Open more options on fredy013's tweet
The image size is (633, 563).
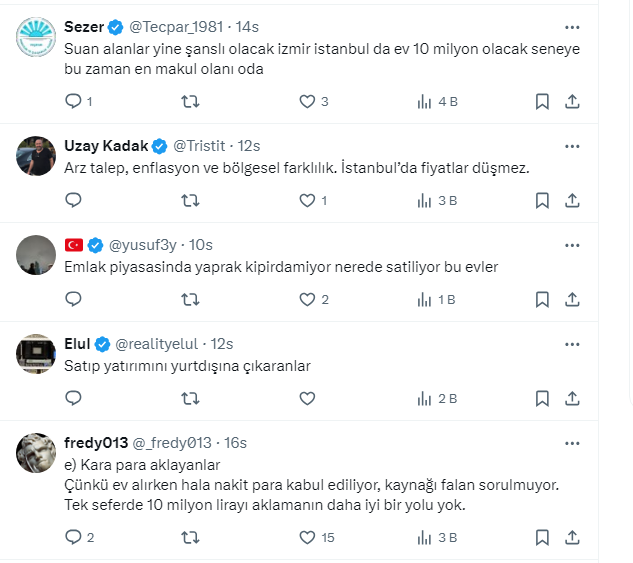(x=572, y=443)
